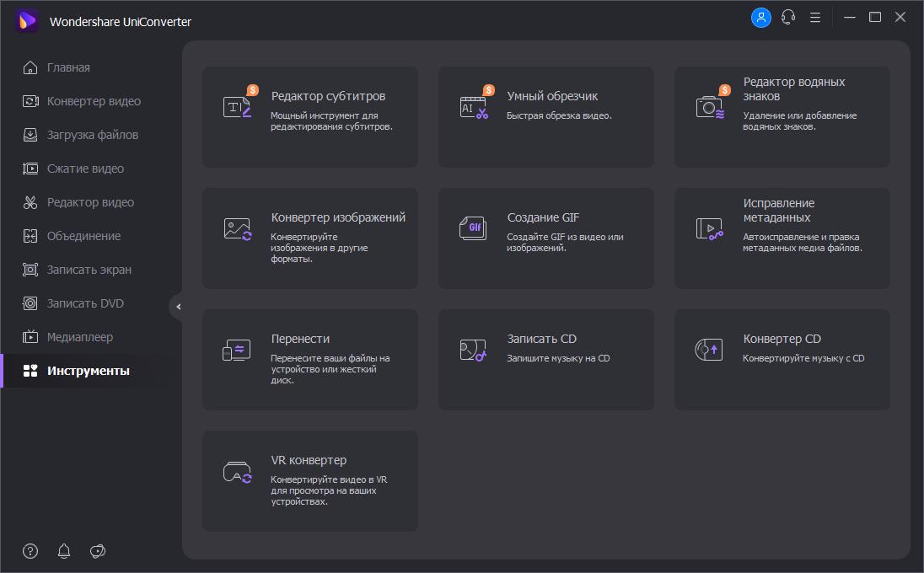Screen dimensions: 924x573
Task: Select Загрузка файлов in sidebar
Action: [x=92, y=135]
